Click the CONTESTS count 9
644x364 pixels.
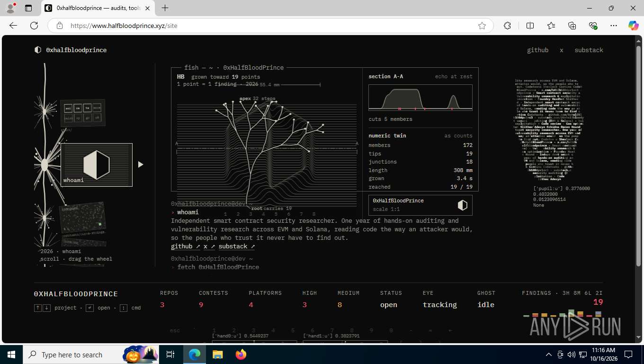pyautogui.click(x=201, y=305)
